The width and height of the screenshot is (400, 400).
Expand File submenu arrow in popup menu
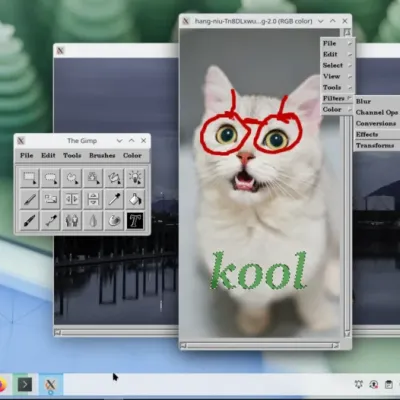[x=349, y=43]
